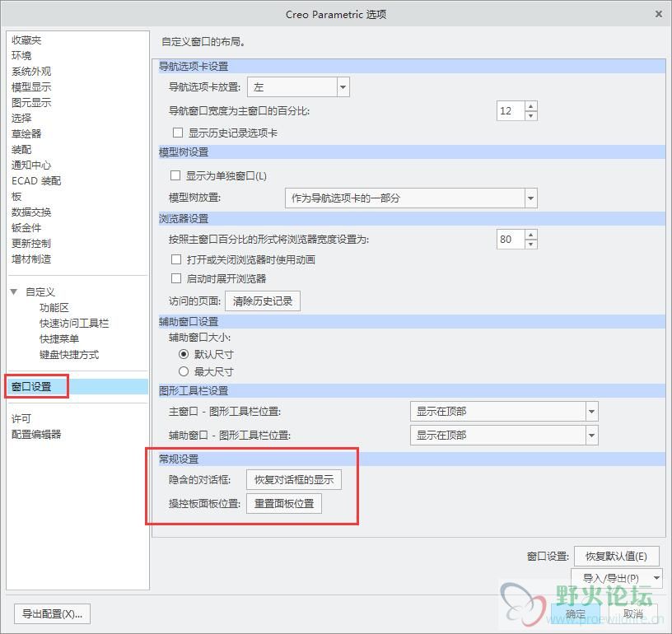The image size is (672, 634).
Task: Open 收藏夹 category
Action: coord(26,40)
